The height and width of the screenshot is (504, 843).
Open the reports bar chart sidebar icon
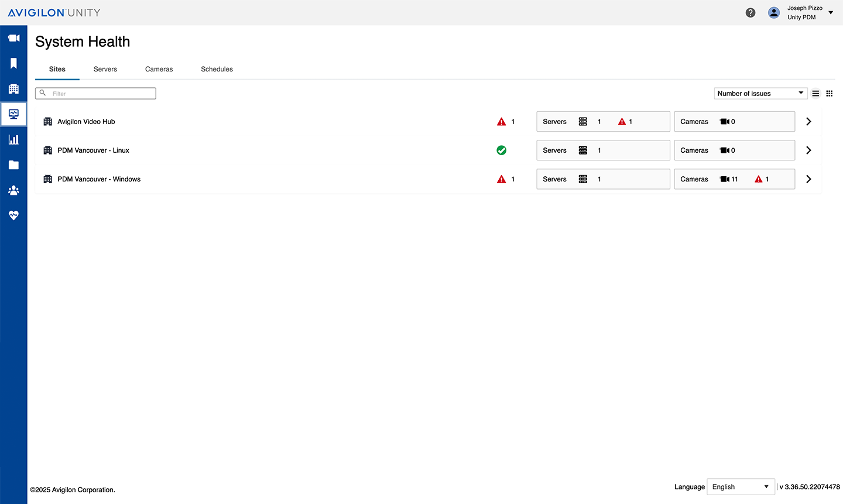pos(13,139)
